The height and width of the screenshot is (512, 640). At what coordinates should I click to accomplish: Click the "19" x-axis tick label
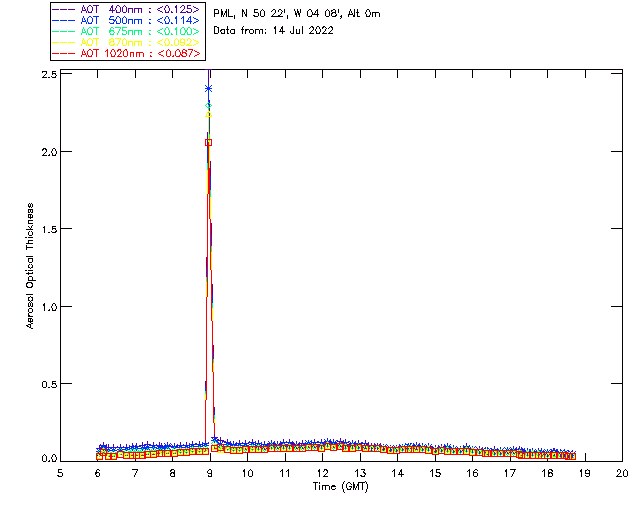(585, 474)
